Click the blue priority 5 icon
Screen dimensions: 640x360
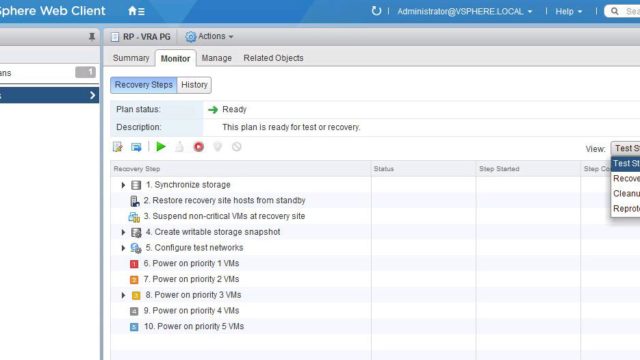coord(134,327)
